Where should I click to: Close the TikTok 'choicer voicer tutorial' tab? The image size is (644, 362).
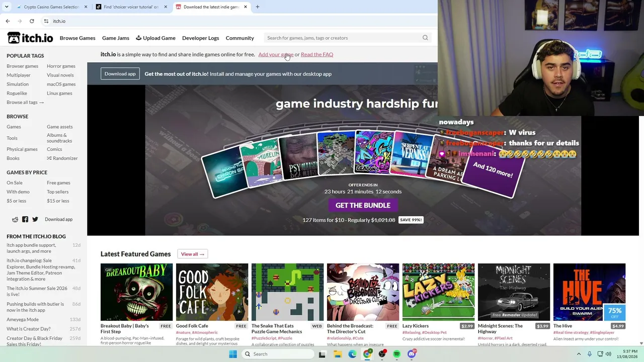click(166, 7)
